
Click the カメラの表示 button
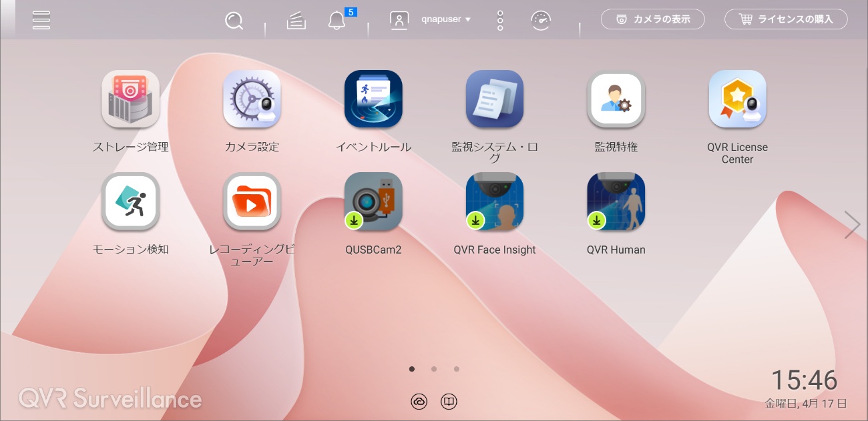point(653,19)
